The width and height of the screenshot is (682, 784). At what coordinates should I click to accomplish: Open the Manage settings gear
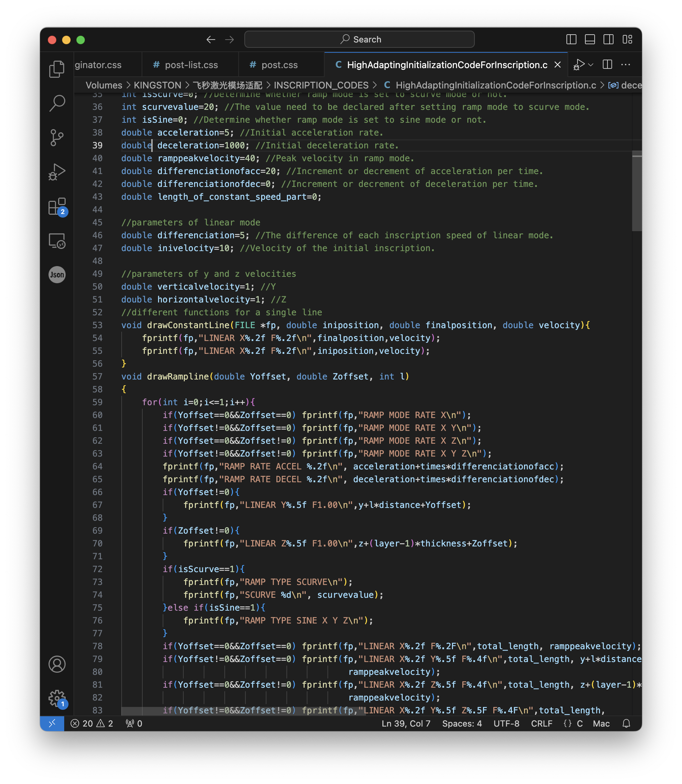click(57, 698)
